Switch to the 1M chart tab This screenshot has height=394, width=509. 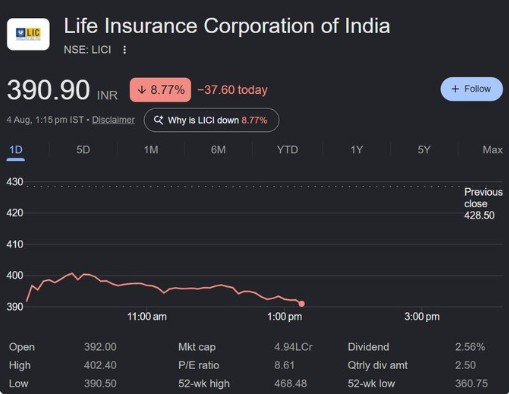coord(151,150)
